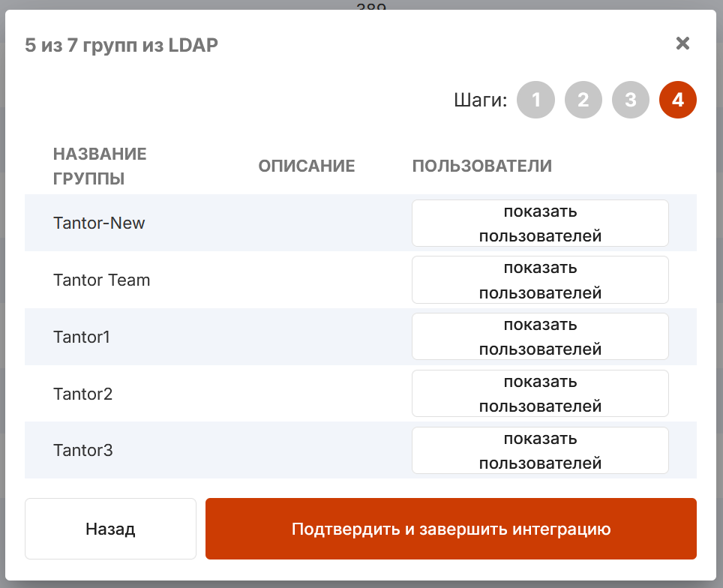723x588 pixels.
Task: Select the Tantor1 group name
Action: point(82,337)
